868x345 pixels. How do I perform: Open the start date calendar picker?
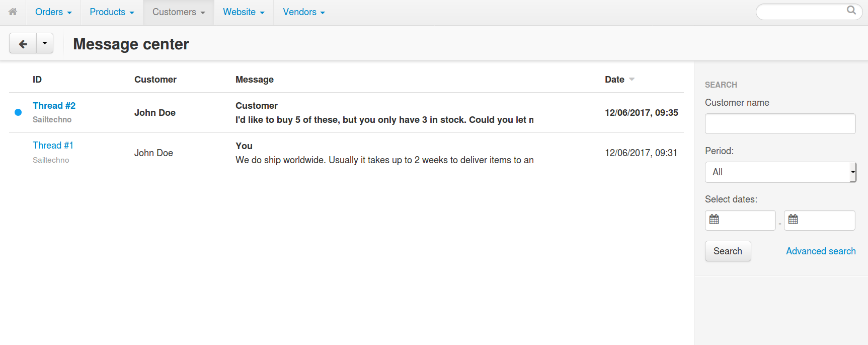click(714, 219)
